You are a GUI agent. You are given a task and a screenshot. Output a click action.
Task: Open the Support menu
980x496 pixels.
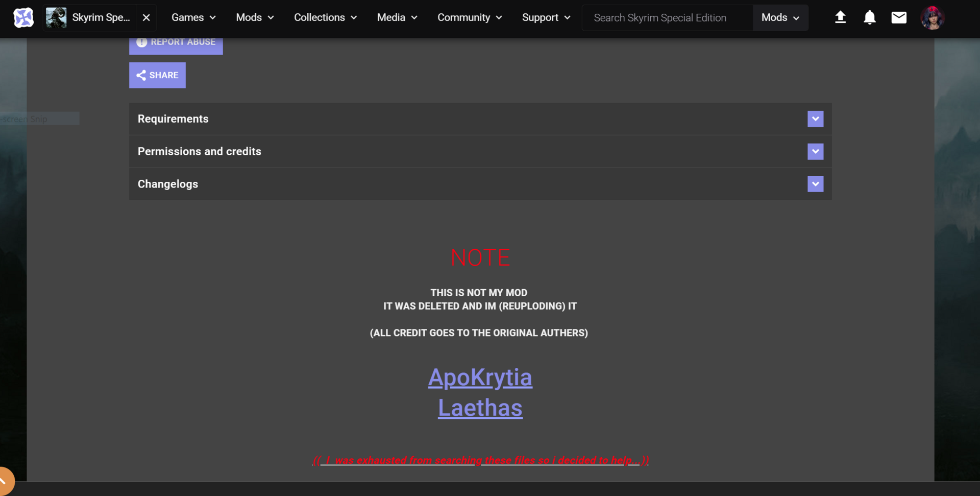pos(546,18)
